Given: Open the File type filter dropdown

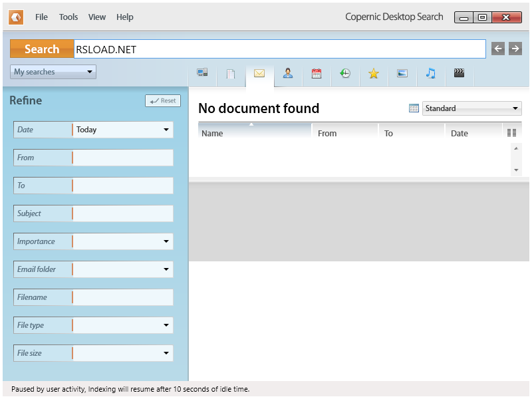Looking at the screenshot, I should (123, 325).
